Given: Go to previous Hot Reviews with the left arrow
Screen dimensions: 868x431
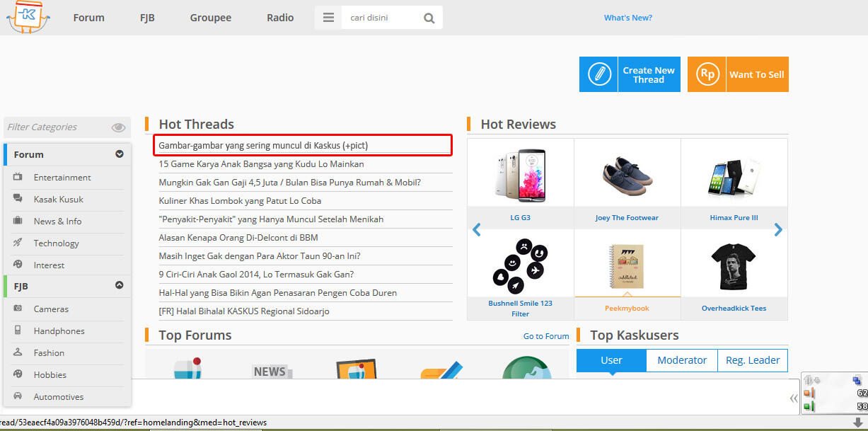Looking at the screenshot, I should pyautogui.click(x=477, y=229).
